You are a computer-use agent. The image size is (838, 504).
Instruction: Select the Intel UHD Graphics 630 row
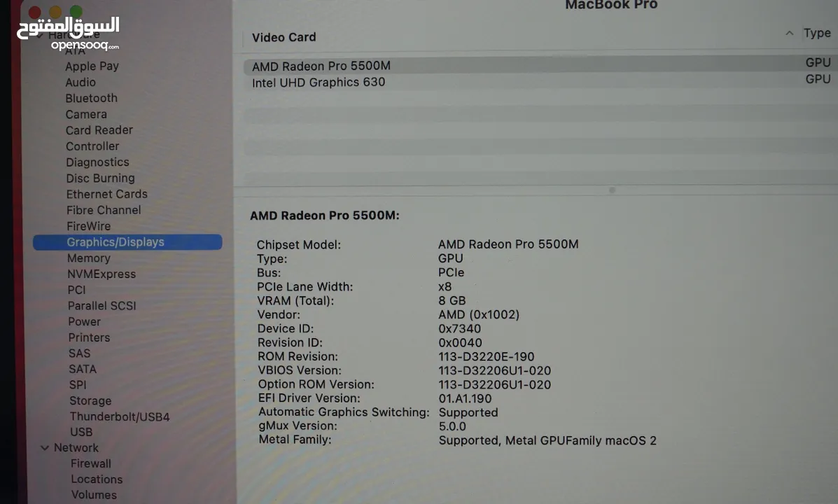tap(319, 82)
